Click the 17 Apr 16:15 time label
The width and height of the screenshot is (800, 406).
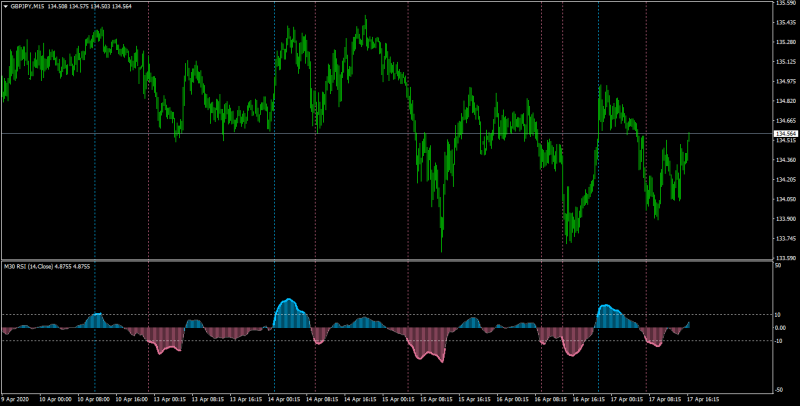pyautogui.click(x=703, y=399)
